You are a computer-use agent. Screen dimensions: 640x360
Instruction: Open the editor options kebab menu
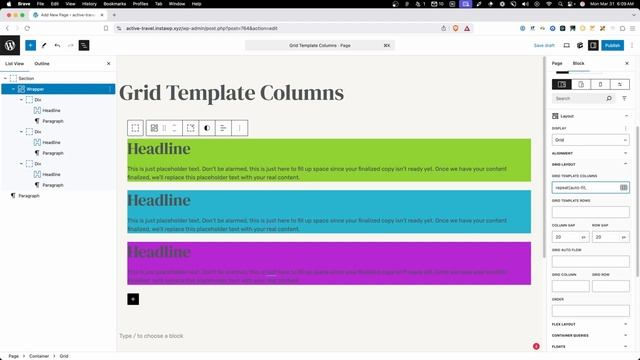coord(632,45)
